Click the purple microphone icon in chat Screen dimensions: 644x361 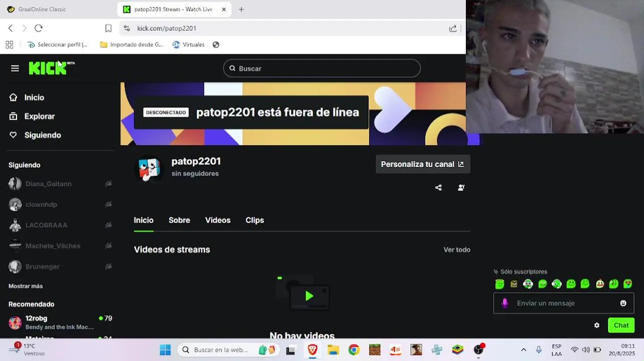(x=505, y=303)
